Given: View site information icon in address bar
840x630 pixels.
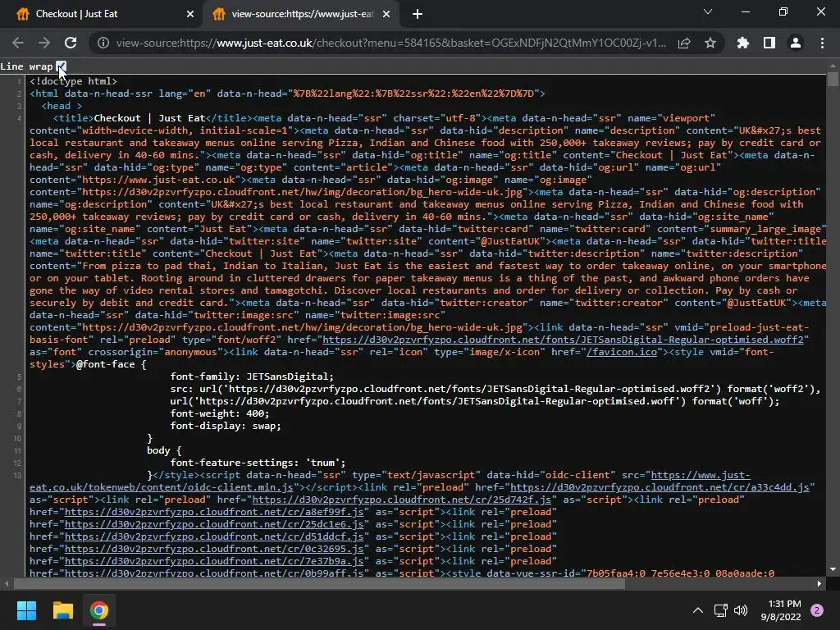Looking at the screenshot, I should click(x=103, y=43).
